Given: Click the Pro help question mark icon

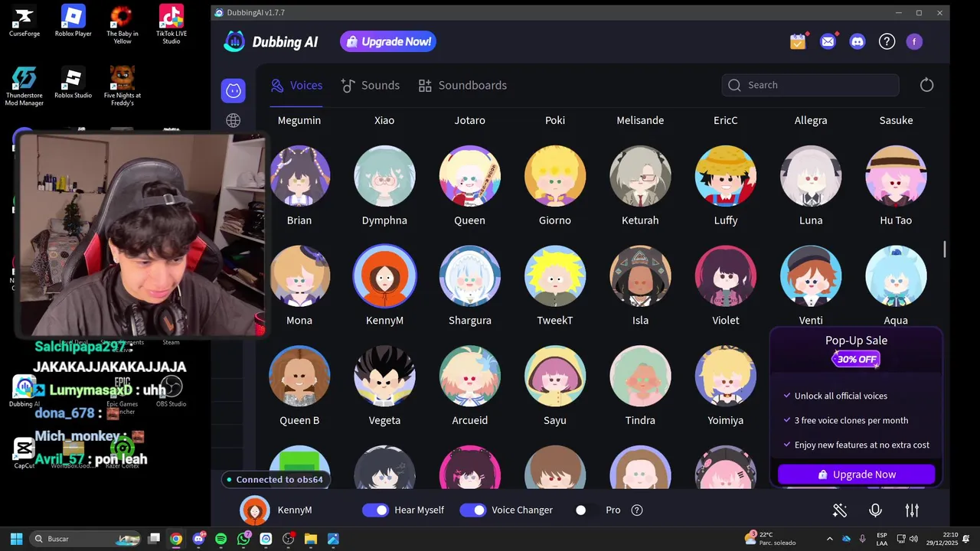Looking at the screenshot, I should 637,510.
